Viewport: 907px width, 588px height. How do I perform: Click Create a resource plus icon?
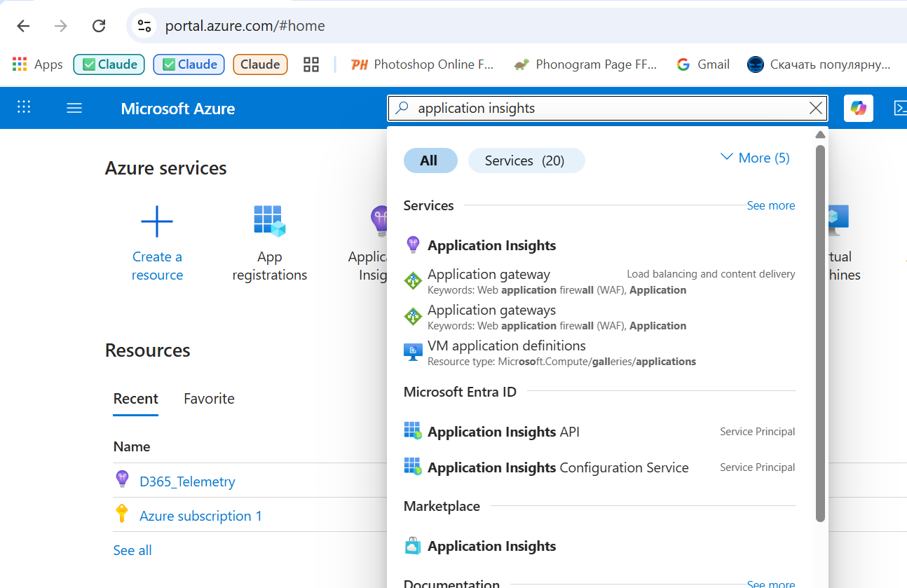[x=157, y=221]
